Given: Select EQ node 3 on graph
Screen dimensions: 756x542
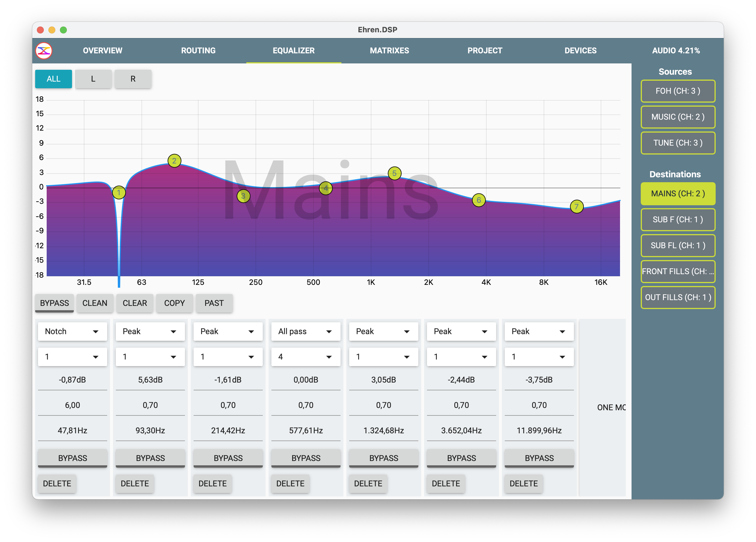Looking at the screenshot, I should pyautogui.click(x=243, y=196).
